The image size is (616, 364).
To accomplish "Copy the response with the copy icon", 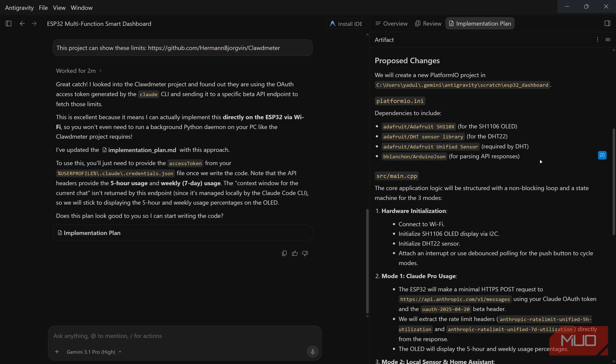I will click(284, 253).
